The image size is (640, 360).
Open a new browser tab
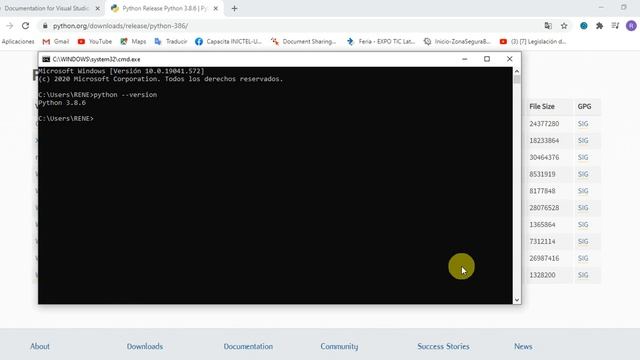[234, 8]
